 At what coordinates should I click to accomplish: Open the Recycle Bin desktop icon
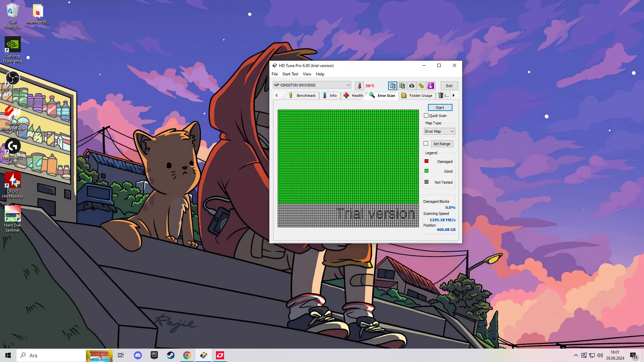(13, 16)
